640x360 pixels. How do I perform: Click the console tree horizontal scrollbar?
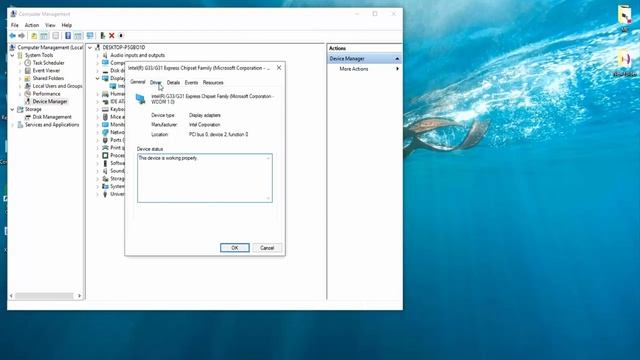[x=44, y=296]
